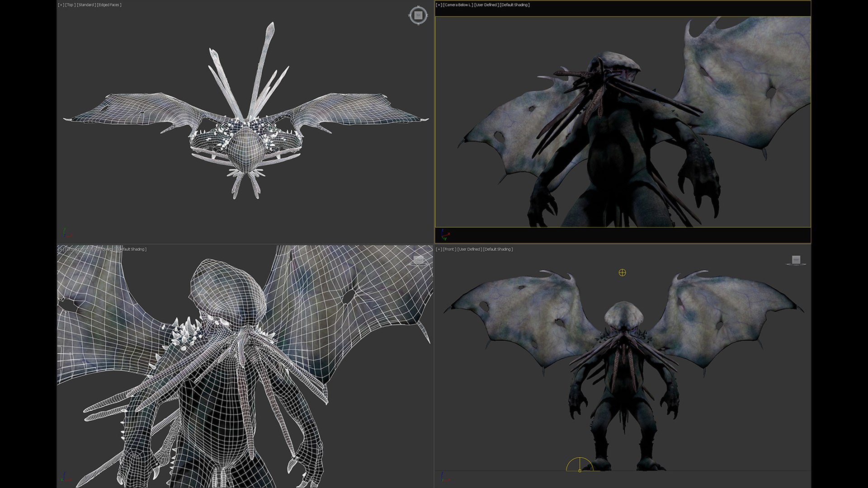Open [User Defined] menu in camera viewport
The width and height of the screenshot is (868, 488).
tap(486, 5)
